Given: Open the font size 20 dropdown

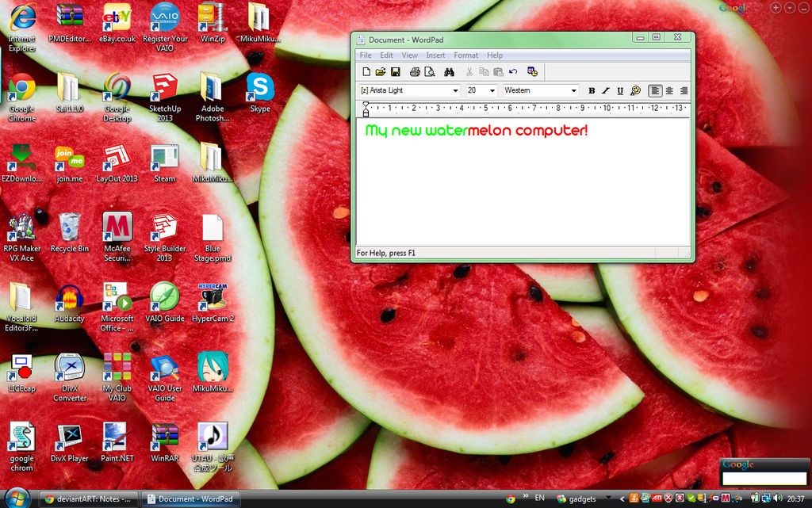Looking at the screenshot, I should coord(492,90).
